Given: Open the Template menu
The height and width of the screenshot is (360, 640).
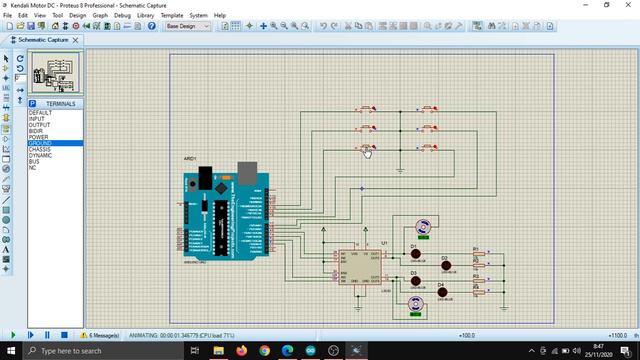Looking at the screenshot, I should (172, 16).
